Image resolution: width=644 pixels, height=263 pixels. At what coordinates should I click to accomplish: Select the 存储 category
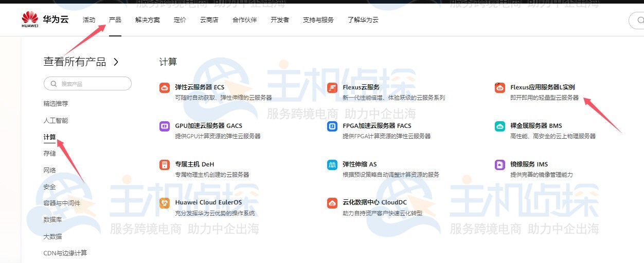[x=50, y=154]
